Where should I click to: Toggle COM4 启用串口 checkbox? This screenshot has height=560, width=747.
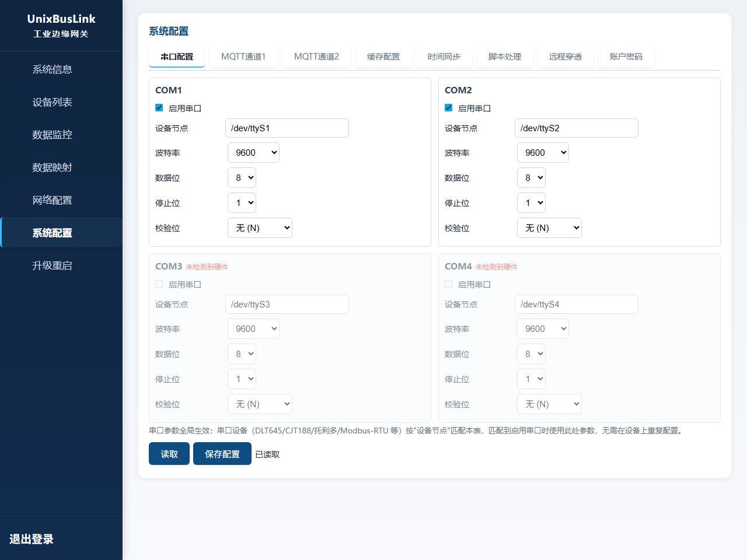(449, 284)
